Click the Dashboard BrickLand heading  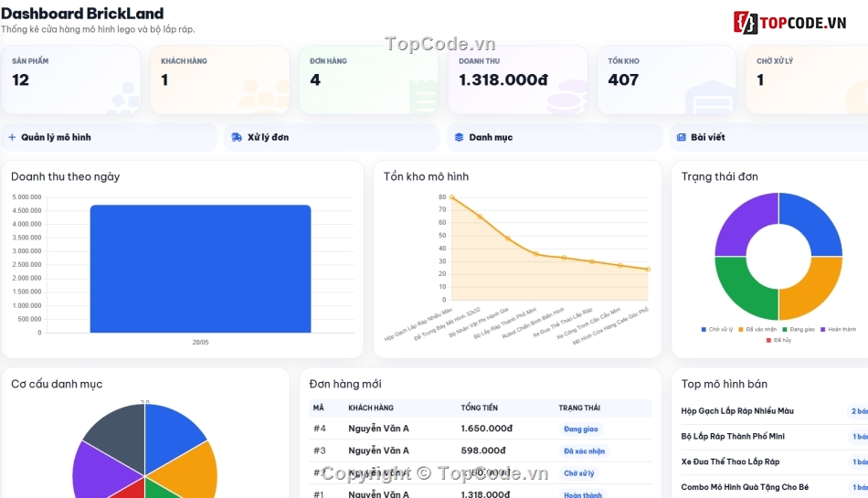tap(82, 14)
